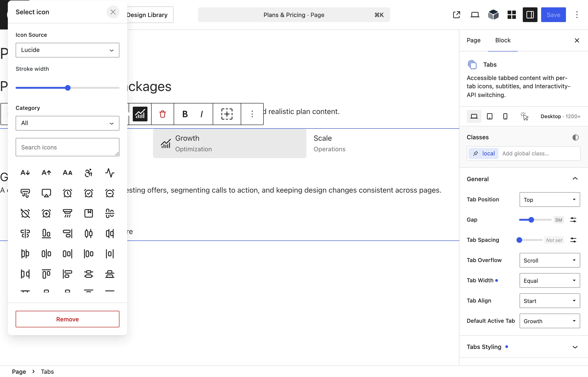Select desktop breakpoint laptop icon
Image resolution: width=588 pixels, height=377 pixels.
coord(474,116)
